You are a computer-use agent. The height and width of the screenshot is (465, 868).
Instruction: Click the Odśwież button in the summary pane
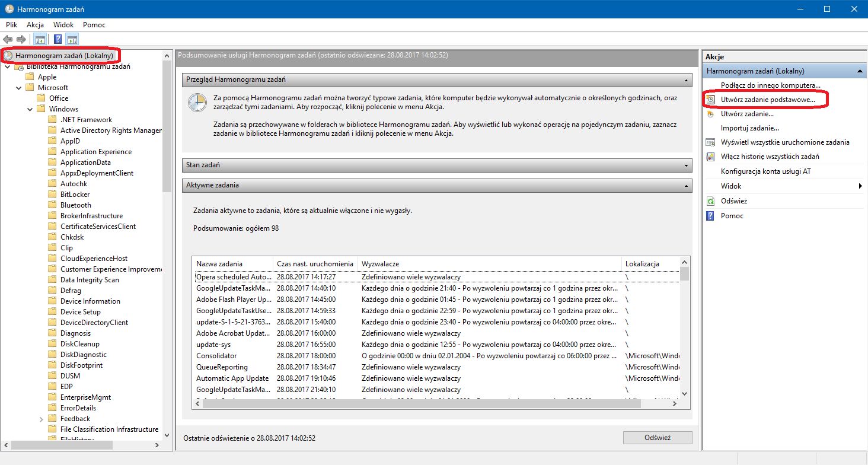point(658,438)
